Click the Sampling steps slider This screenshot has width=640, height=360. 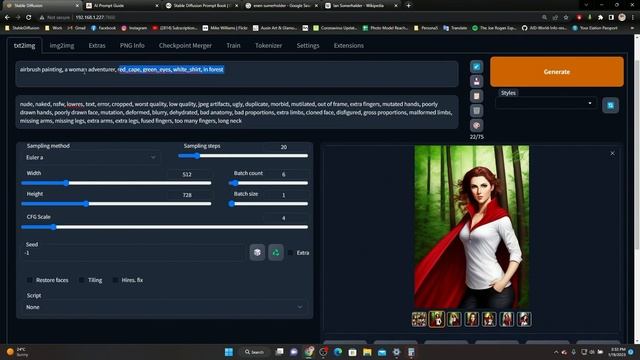click(243, 156)
